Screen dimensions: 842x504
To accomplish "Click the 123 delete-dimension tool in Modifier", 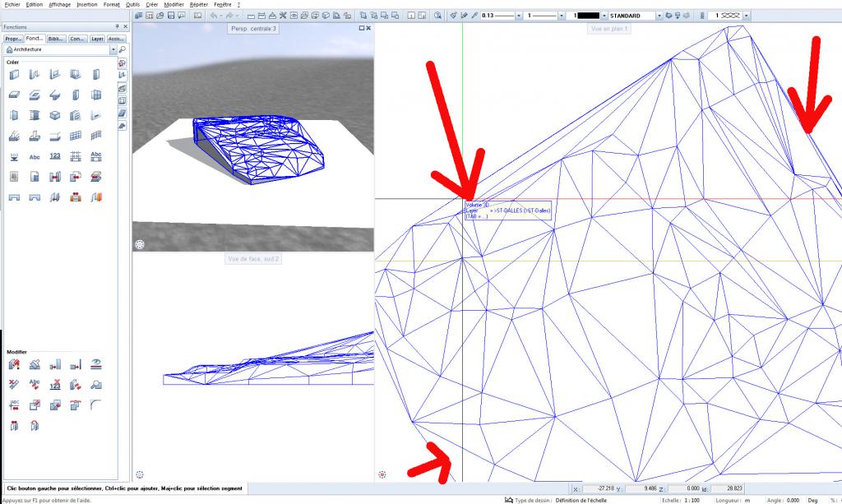I will point(55,385).
